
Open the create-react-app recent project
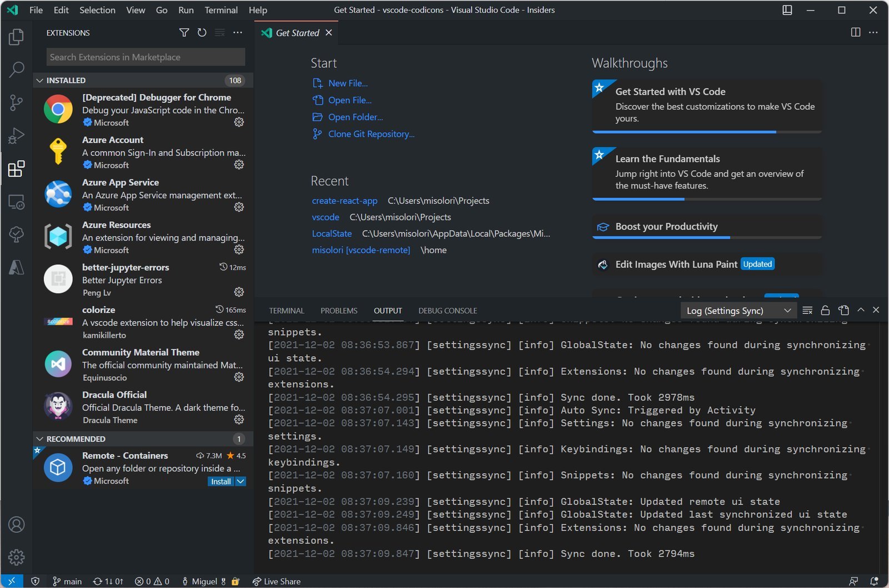tap(344, 201)
